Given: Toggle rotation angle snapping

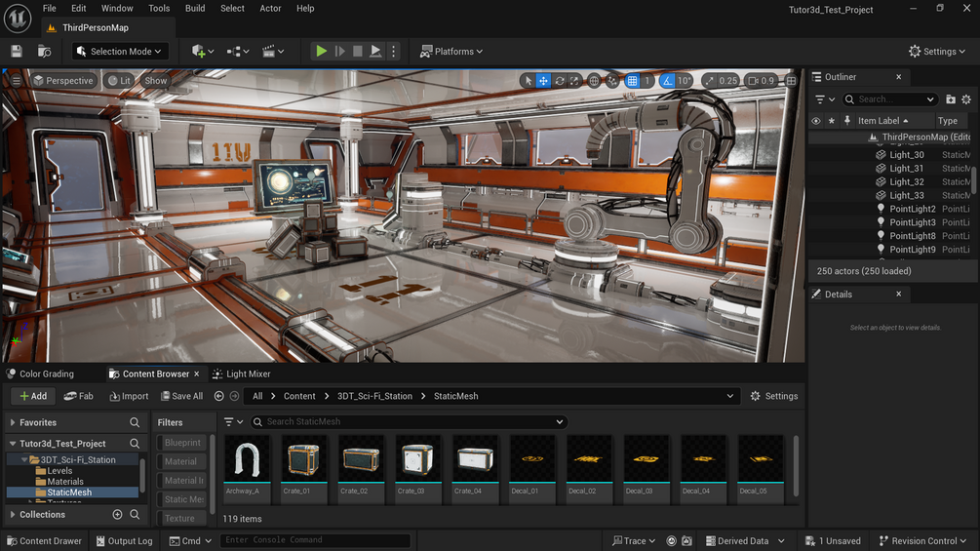Looking at the screenshot, I should click(x=668, y=81).
